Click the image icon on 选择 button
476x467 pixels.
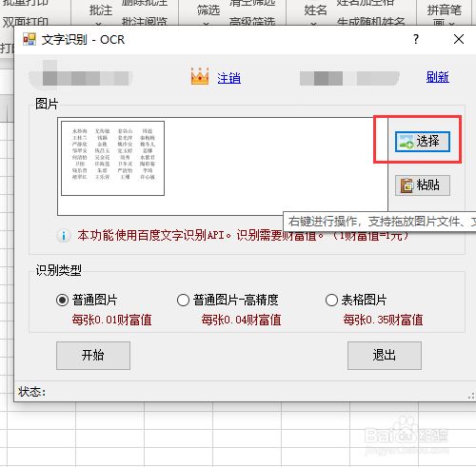coord(407,142)
